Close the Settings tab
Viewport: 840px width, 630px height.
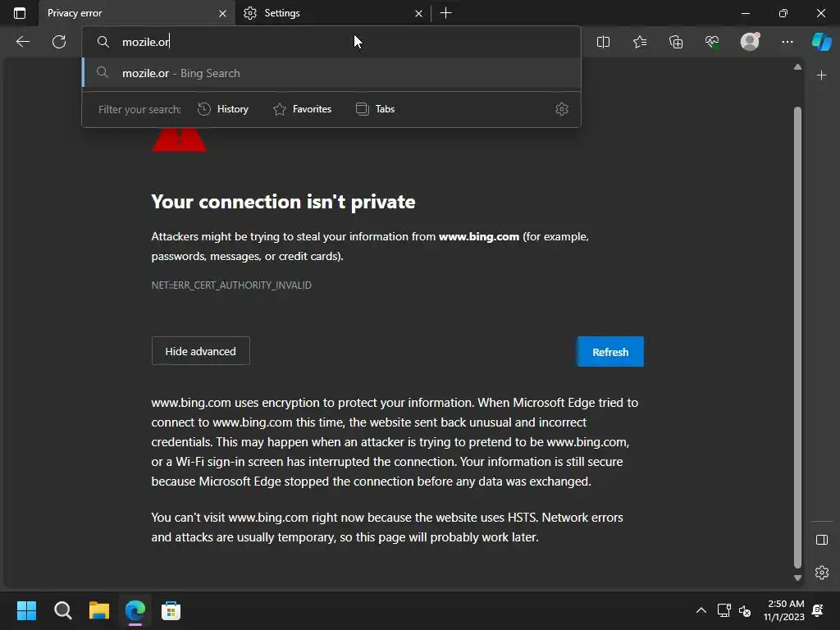pos(418,13)
